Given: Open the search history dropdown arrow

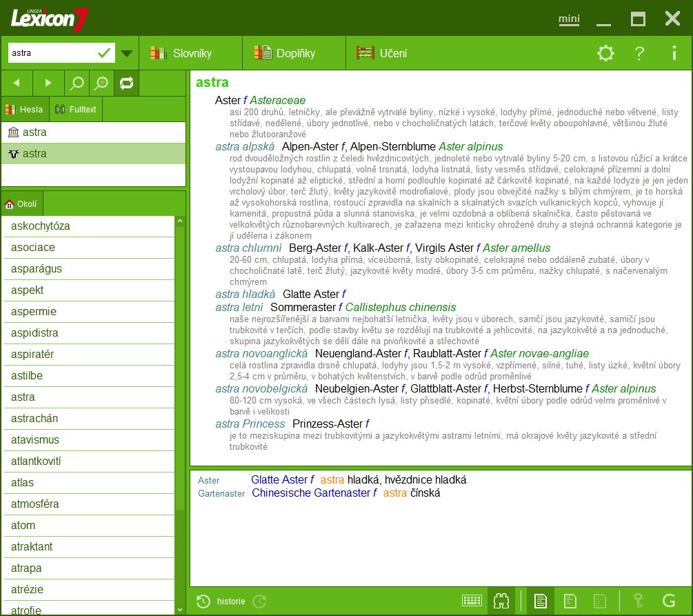Looking at the screenshot, I should (x=127, y=54).
